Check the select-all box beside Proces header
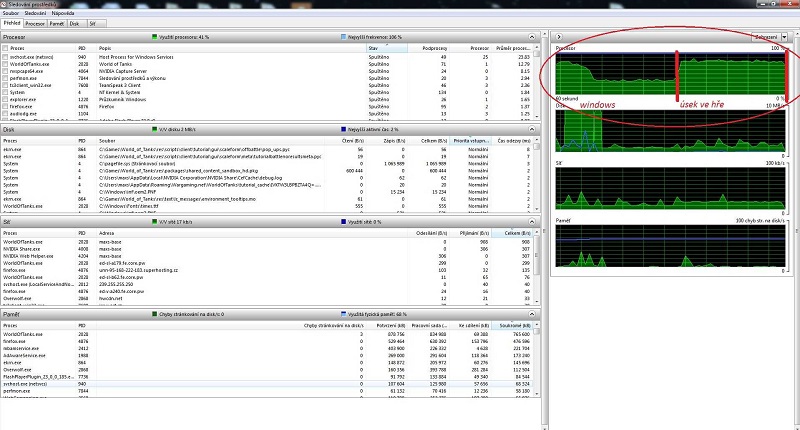Viewport: 800px width, 430px height. point(6,48)
